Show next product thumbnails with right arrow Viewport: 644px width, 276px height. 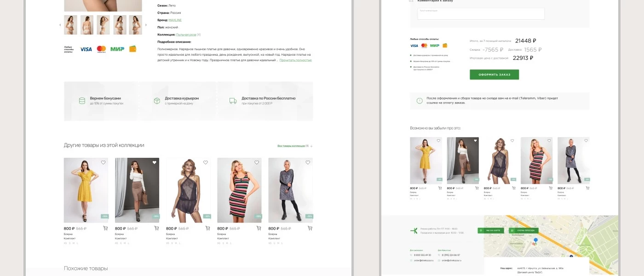146,25
